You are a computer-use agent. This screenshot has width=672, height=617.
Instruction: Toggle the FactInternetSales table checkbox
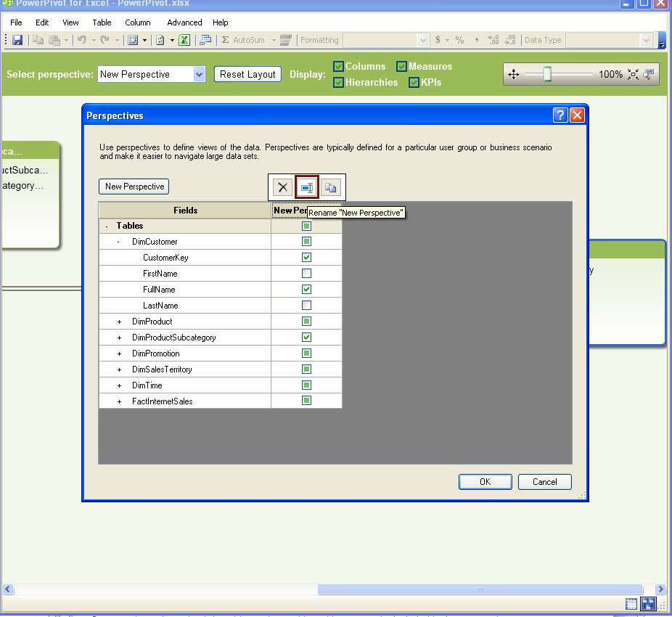tap(306, 401)
